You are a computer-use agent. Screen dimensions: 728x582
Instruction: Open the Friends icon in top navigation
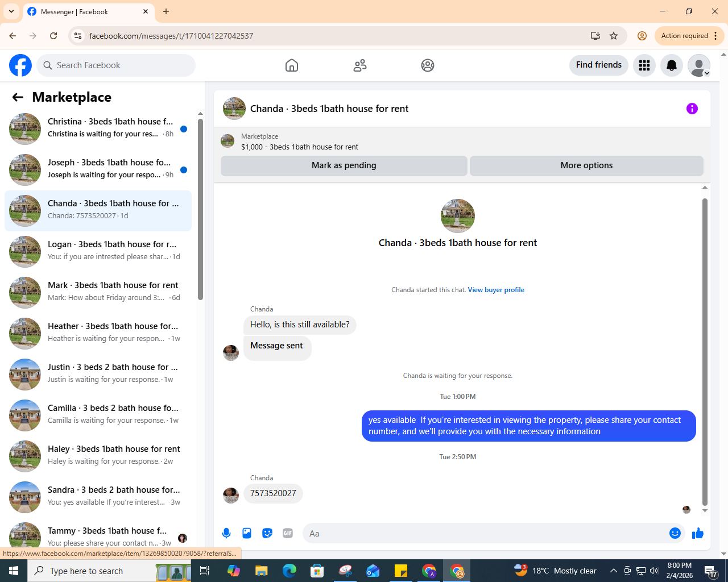click(360, 65)
